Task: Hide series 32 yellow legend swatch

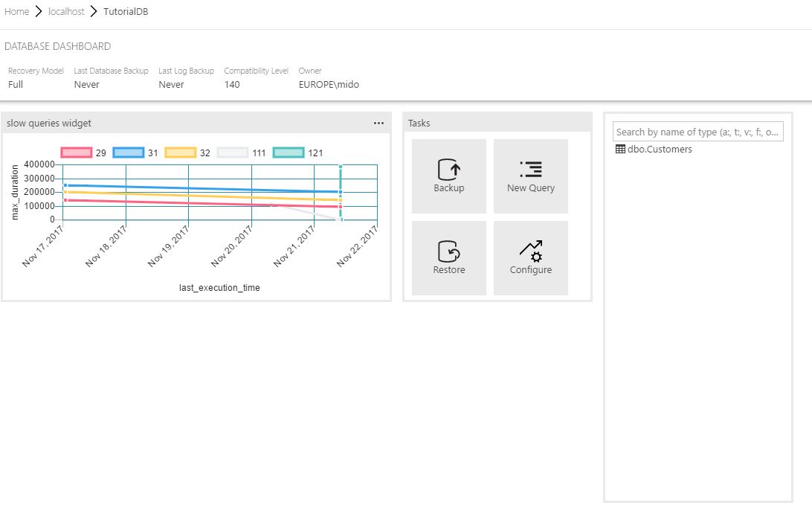Action: pyautogui.click(x=180, y=153)
